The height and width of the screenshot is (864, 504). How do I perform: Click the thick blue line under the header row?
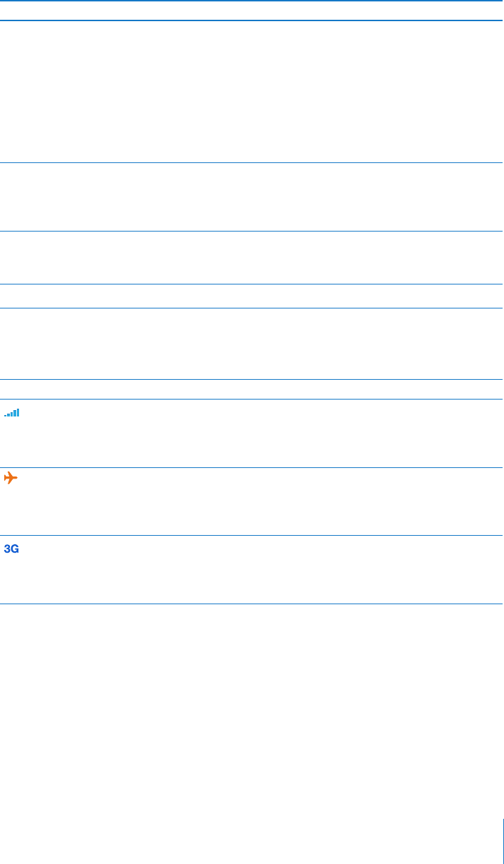251,20
